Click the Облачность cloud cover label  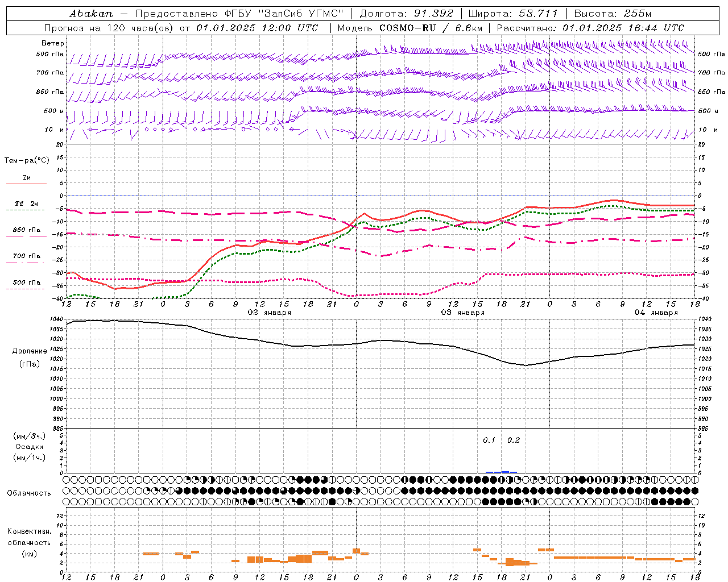(29, 493)
